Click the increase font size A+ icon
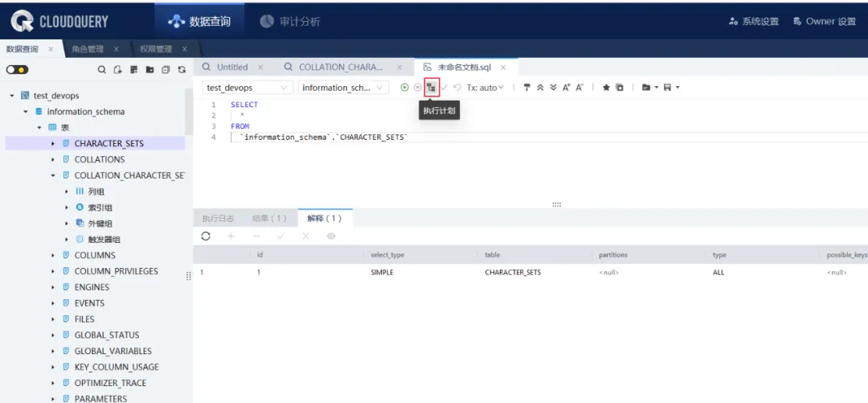 coord(566,88)
